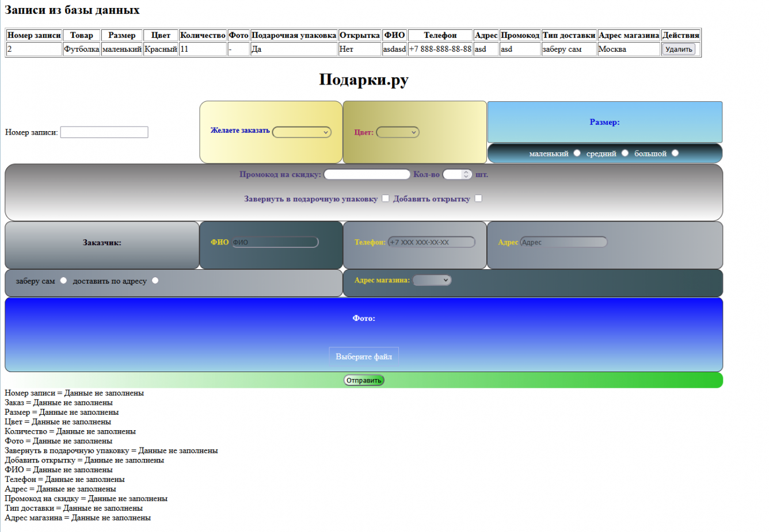Screen dimensions: 769x532
Task: Click the Тип доставки = Данные не заполнены line
Action: click(74, 508)
